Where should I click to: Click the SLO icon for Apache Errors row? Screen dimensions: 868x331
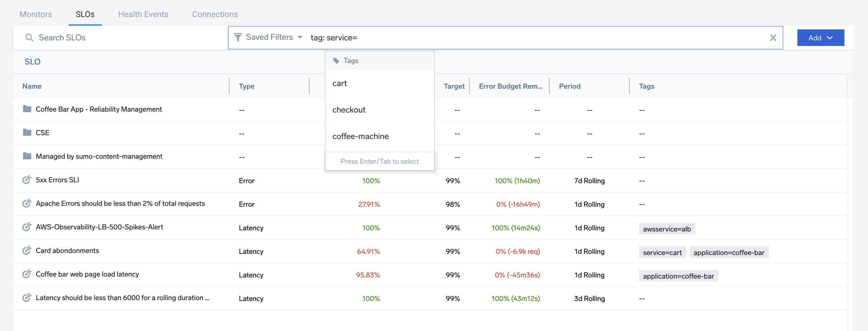coord(27,203)
